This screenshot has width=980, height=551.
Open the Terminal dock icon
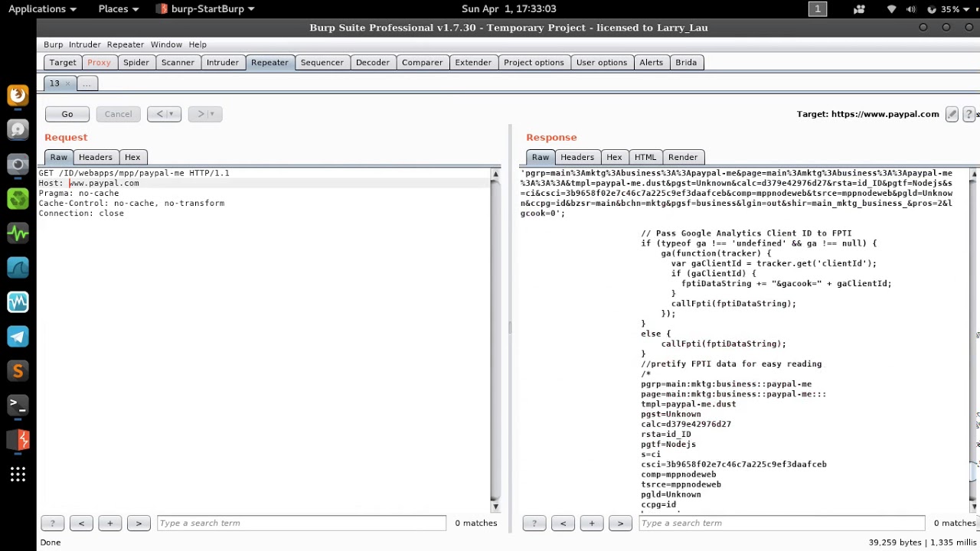(18, 405)
